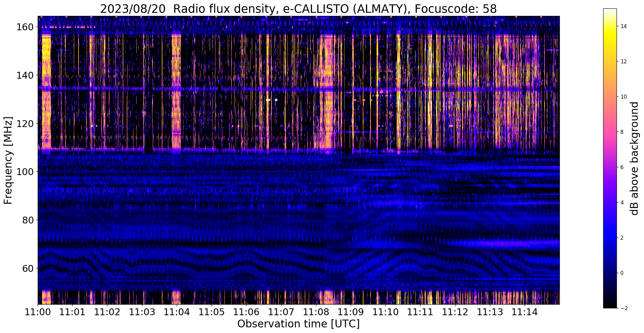Click the 11:00 time tick label
The height and width of the screenshot is (333, 644).
38,311
